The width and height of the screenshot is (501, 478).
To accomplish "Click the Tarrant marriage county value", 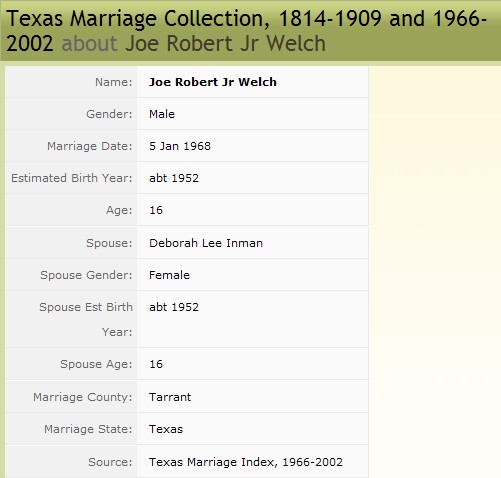I will (x=170, y=397).
